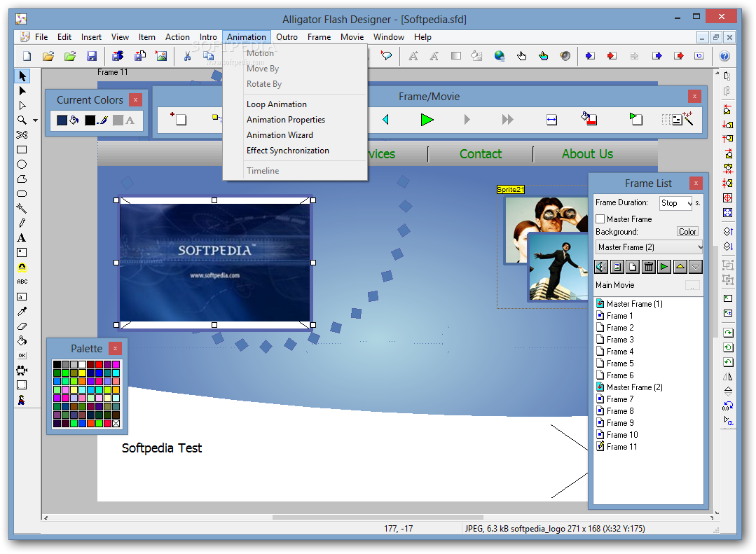Screen dimensions: 756x554
Task: Select the zoom magnifier tool
Action: (x=22, y=120)
